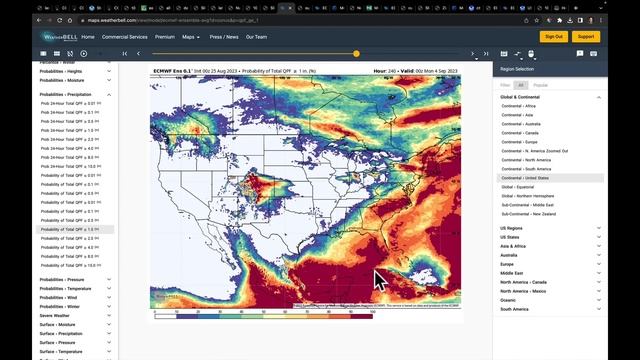Expand the Europe region group
The height and width of the screenshot is (360, 640).
[x=550, y=264]
